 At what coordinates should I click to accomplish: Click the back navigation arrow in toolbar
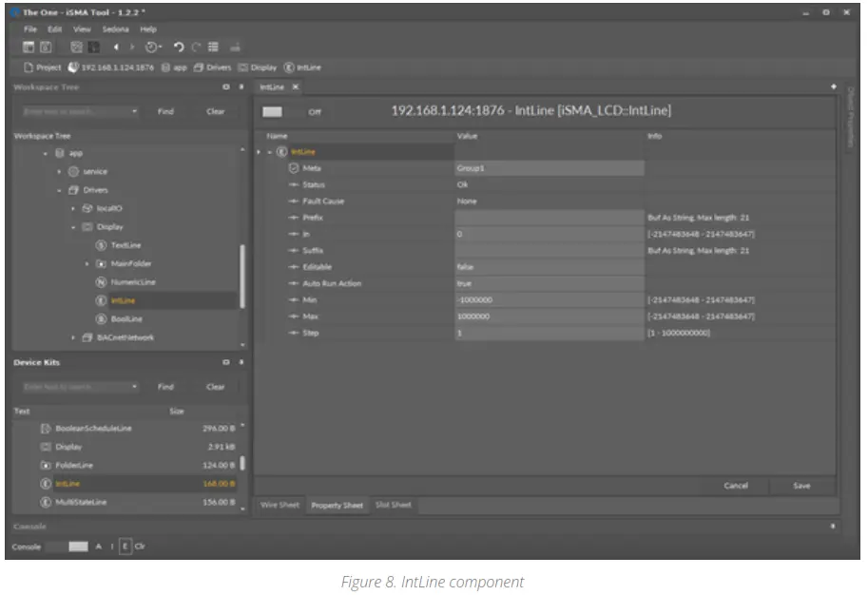pyautogui.click(x=116, y=47)
